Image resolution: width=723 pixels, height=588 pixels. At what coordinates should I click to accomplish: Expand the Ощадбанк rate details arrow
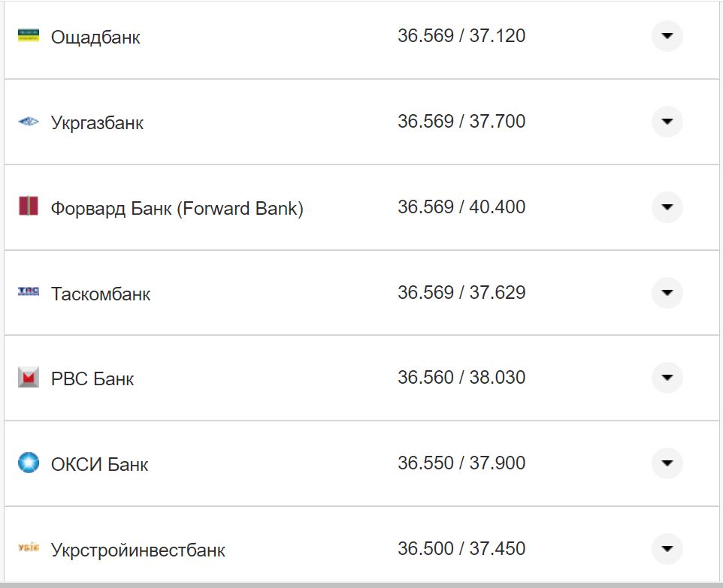pos(667,35)
